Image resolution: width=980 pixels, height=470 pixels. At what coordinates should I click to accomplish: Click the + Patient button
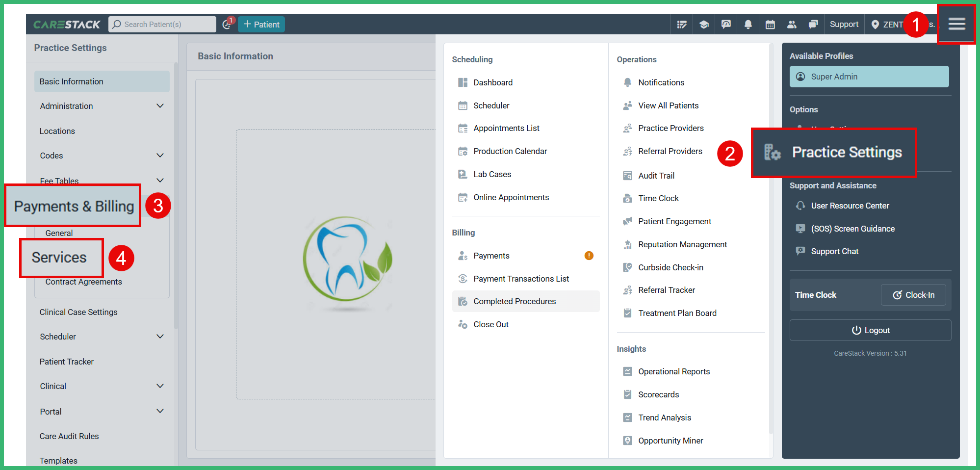[261, 24]
